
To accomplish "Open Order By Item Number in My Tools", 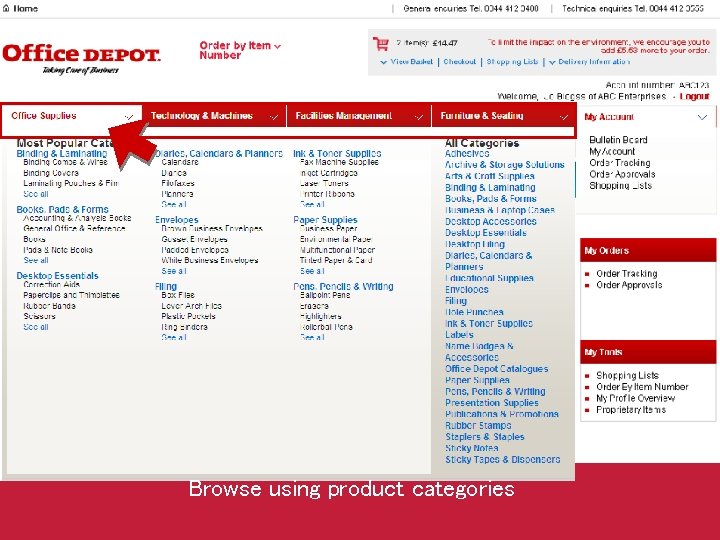I will coord(642,387).
